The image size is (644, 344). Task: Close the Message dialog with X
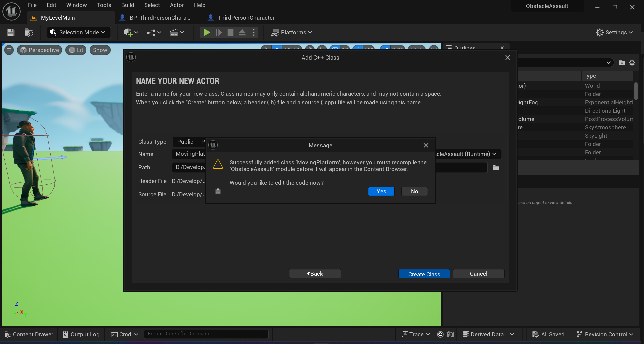point(426,145)
